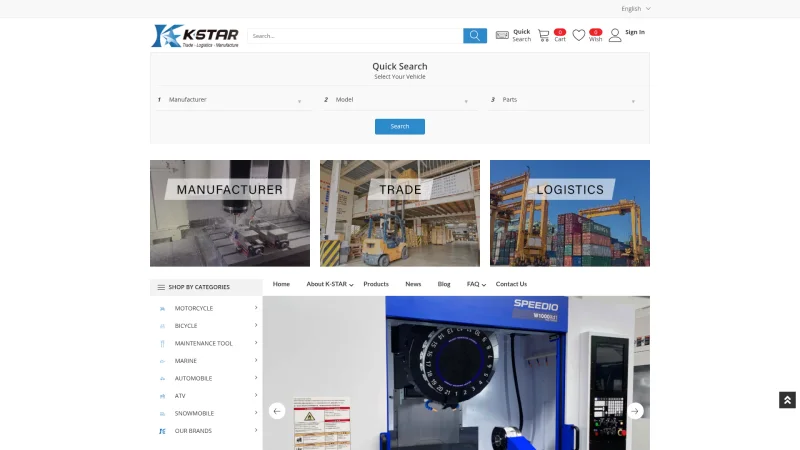Click the Shop By Categories hamburger icon

coord(161,287)
